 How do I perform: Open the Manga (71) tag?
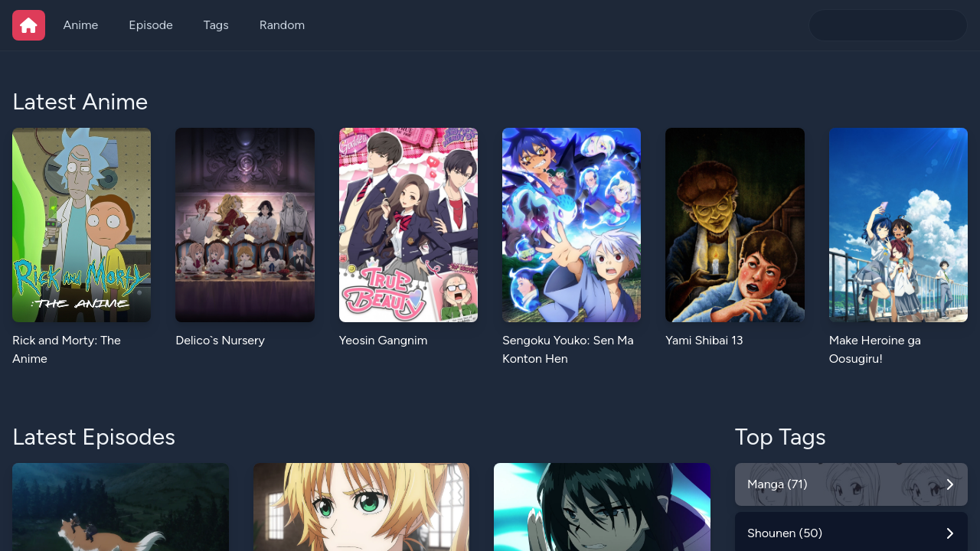click(851, 484)
